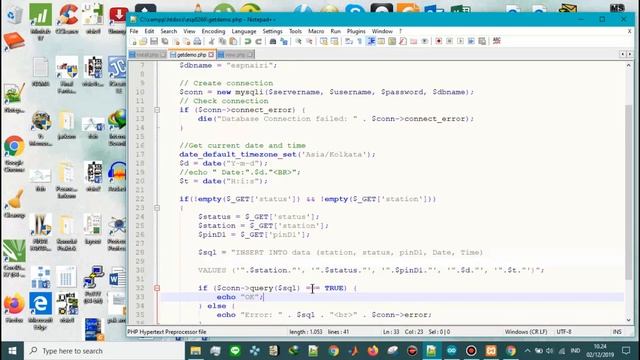Click the '// Create connection' comment line
This screenshot has width=640, height=360.
[x=226, y=83]
